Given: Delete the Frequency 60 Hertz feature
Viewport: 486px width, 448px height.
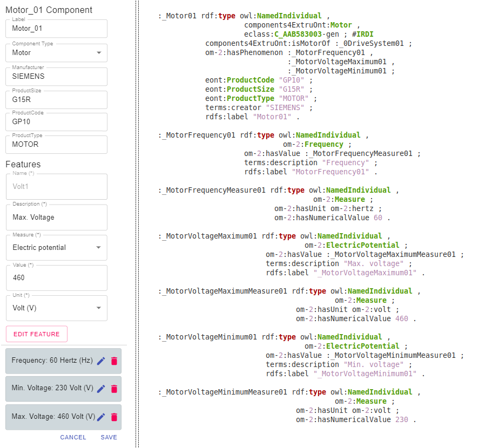Looking at the screenshot, I should [x=114, y=361].
